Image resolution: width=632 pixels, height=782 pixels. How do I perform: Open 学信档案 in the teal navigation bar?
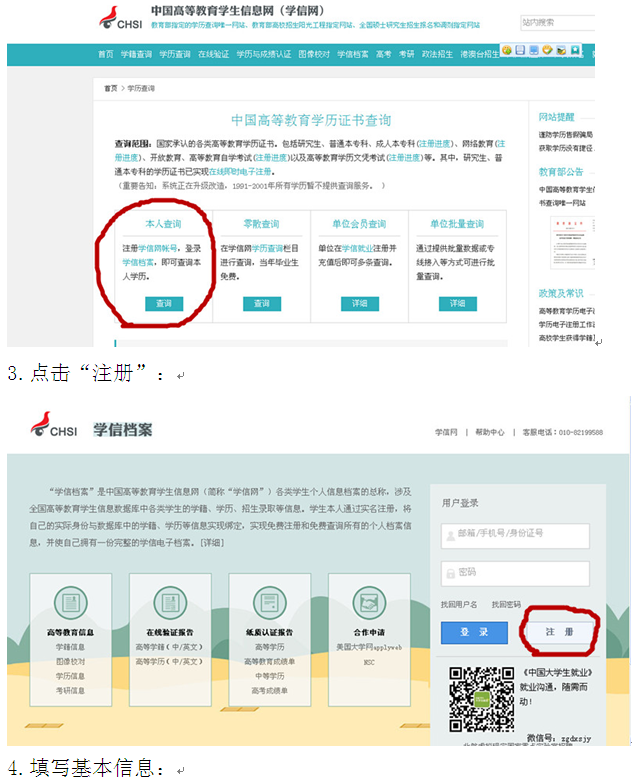[x=353, y=54]
